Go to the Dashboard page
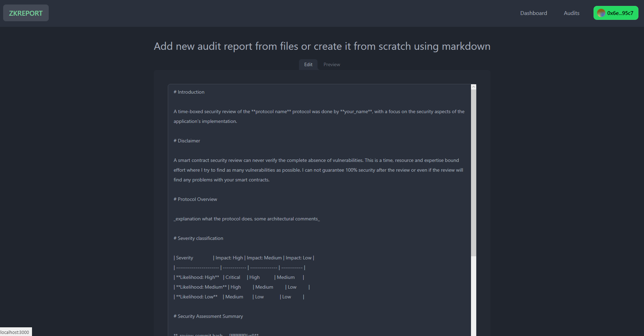644x336 pixels. click(x=534, y=13)
